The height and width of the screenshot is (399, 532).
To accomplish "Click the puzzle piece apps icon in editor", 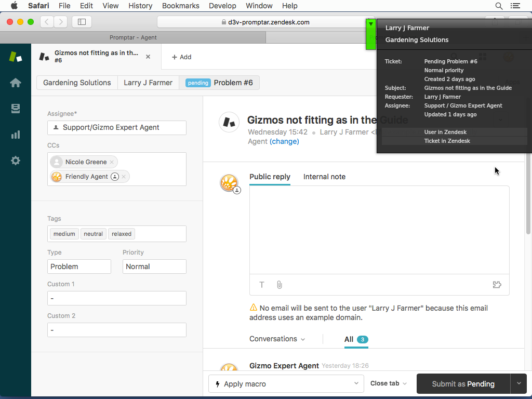I will click(497, 285).
